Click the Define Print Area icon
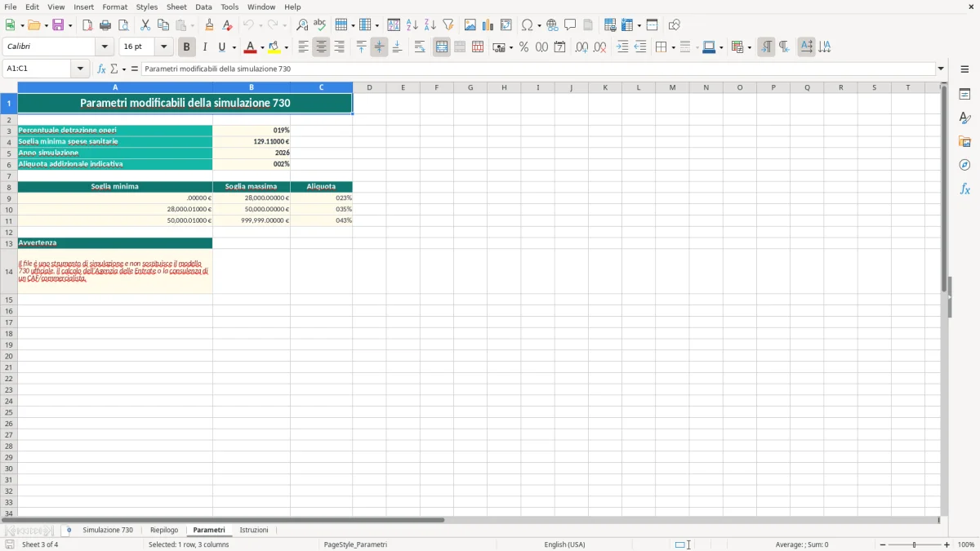The height and width of the screenshot is (551, 980). click(x=610, y=25)
